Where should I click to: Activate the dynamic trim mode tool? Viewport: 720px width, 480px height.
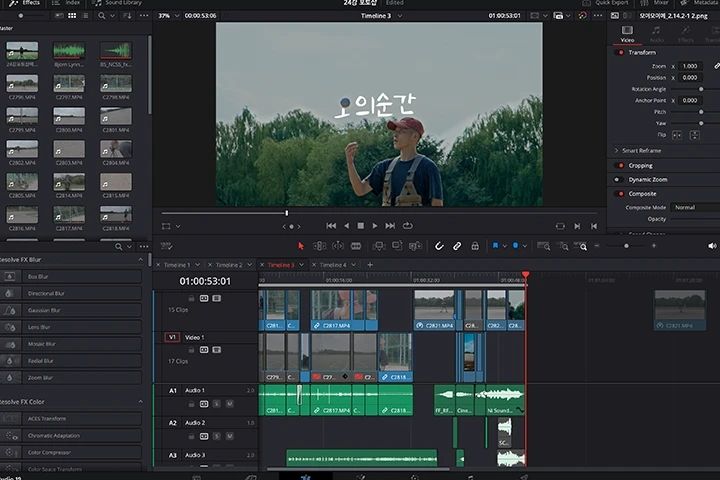pos(338,246)
